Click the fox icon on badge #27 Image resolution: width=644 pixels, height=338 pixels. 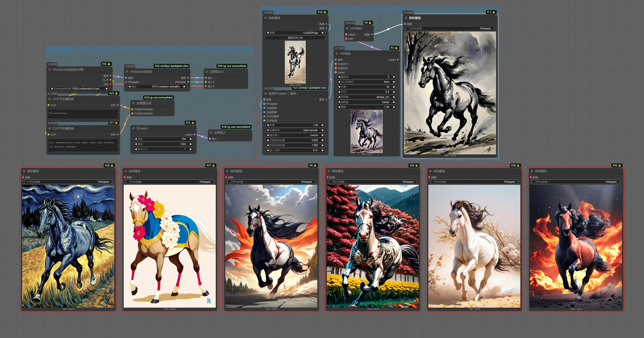pyautogui.click(x=213, y=166)
